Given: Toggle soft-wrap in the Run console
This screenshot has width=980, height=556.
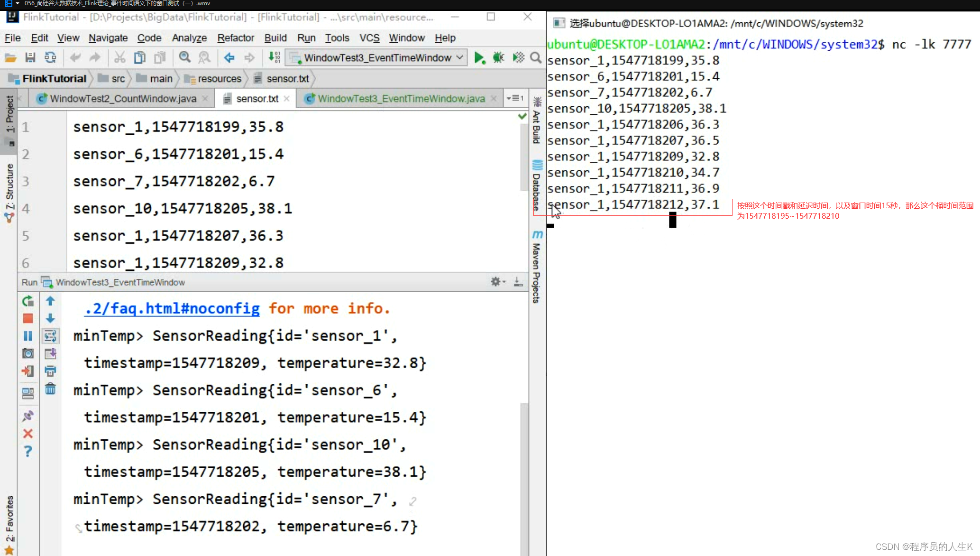Looking at the screenshot, I should coord(50,336).
